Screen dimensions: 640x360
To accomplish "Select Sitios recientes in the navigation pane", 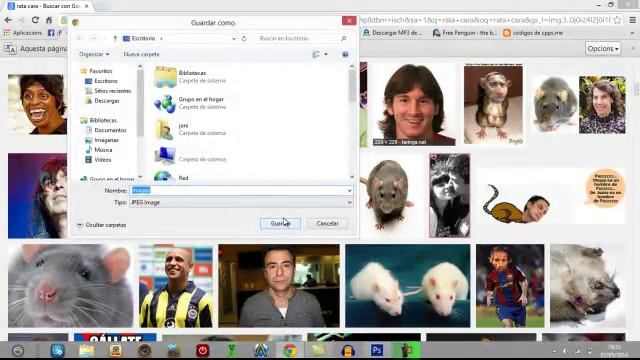I will coord(113,91).
